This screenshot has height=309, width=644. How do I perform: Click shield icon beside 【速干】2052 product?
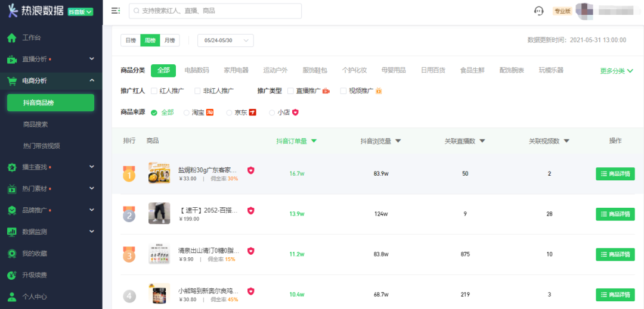coord(251,210)
